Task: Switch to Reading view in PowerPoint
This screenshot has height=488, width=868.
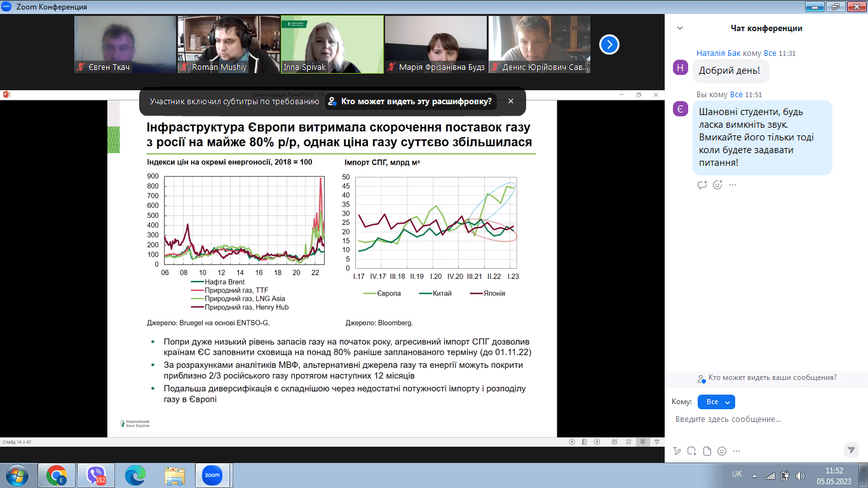Action: pos(644,442)
